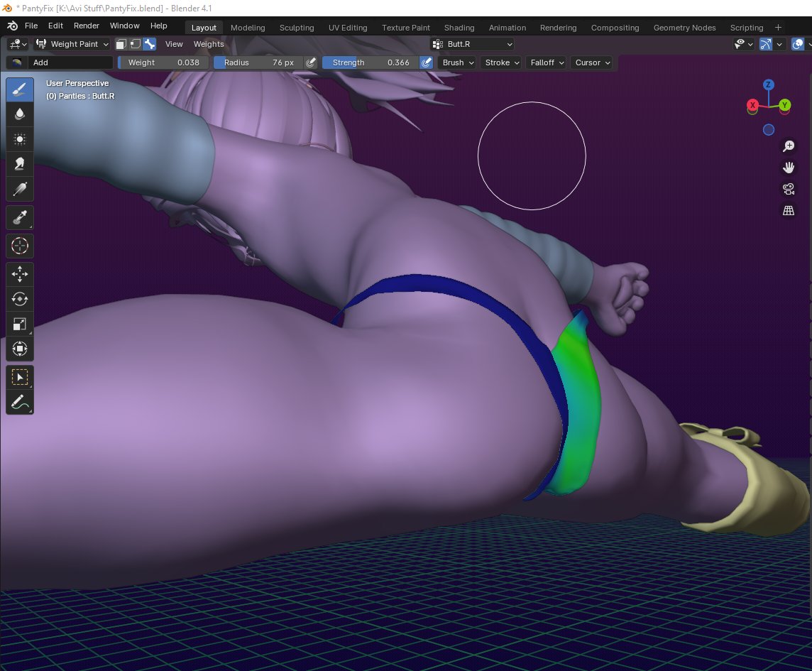Switch perspective/orthographic grid icon
The width and height of the screenshot is (812, 671).
tap(788, 210)
